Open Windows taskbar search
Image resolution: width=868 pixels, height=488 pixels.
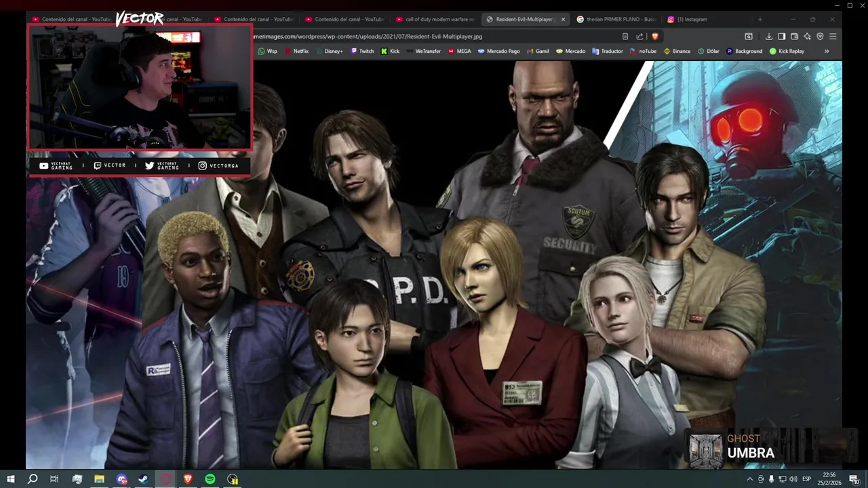click(32, 479)
